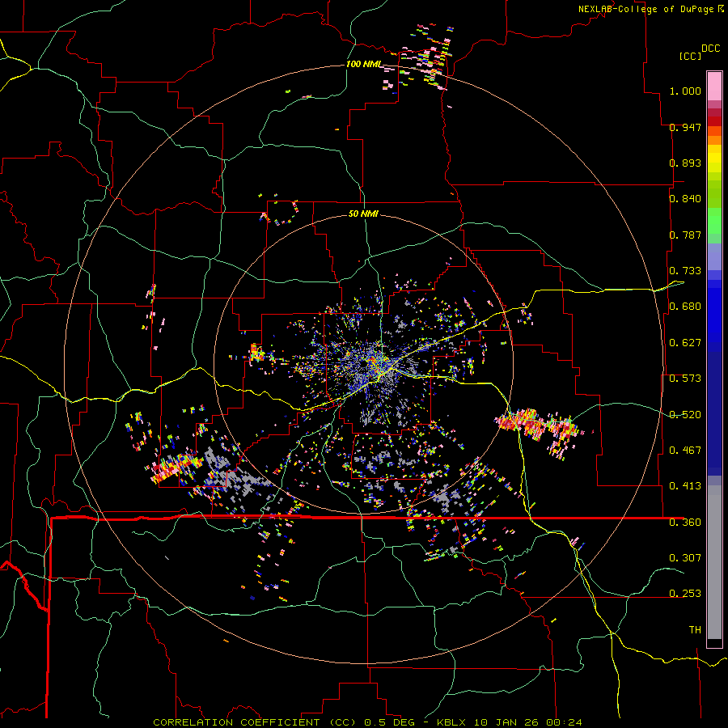Click the 0.627 colorbar value
This screenshot has height=728, width=728.
[x=685, y=343]
